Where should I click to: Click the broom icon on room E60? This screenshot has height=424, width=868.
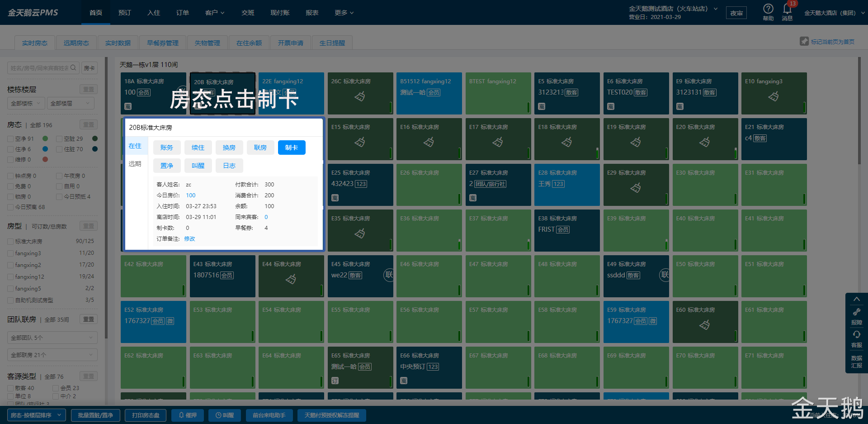coord(705,324)
